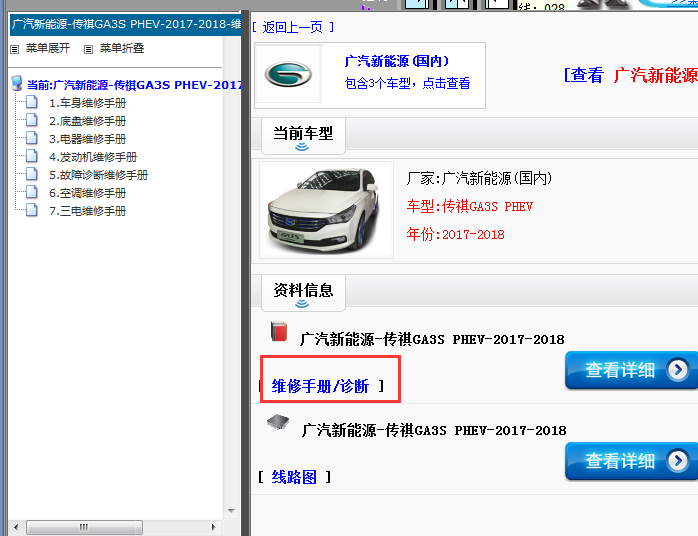The image size is (698, 536).
Task: Open 2.底盘维修手册 in the tree
Action: point(87,121)
